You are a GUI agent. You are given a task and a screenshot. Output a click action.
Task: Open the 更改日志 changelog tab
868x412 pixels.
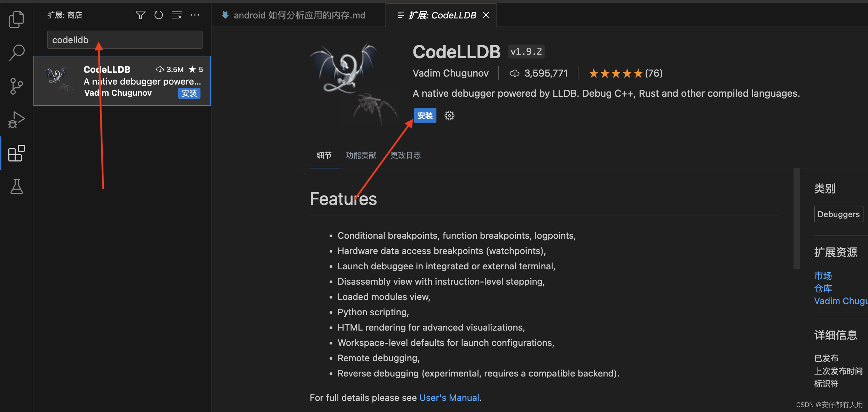click(405, 155)
